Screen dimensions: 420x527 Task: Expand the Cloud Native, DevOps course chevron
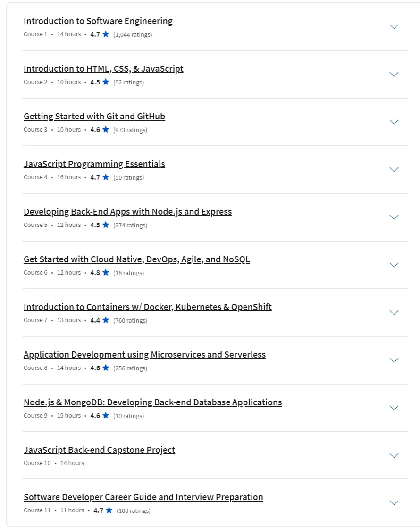394,265
